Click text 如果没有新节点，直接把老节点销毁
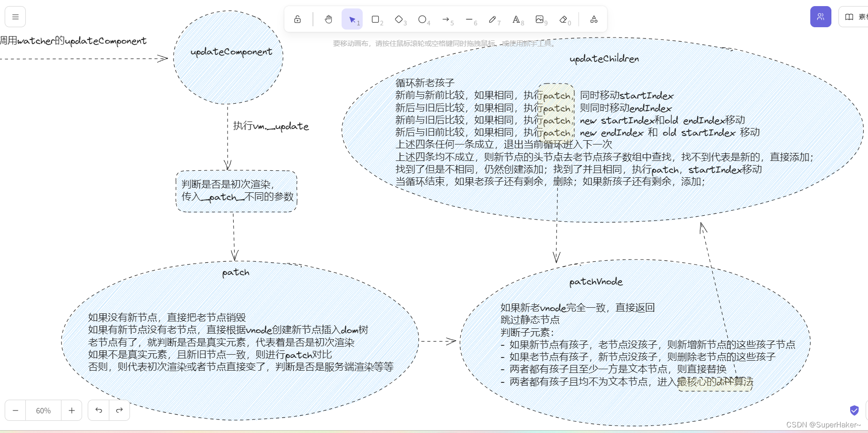The height and width of the screenshot is (433, 868). 167,318
